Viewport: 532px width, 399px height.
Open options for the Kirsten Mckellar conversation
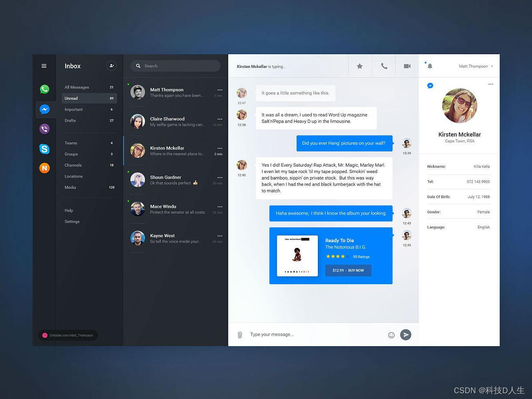tap(220, 149)
